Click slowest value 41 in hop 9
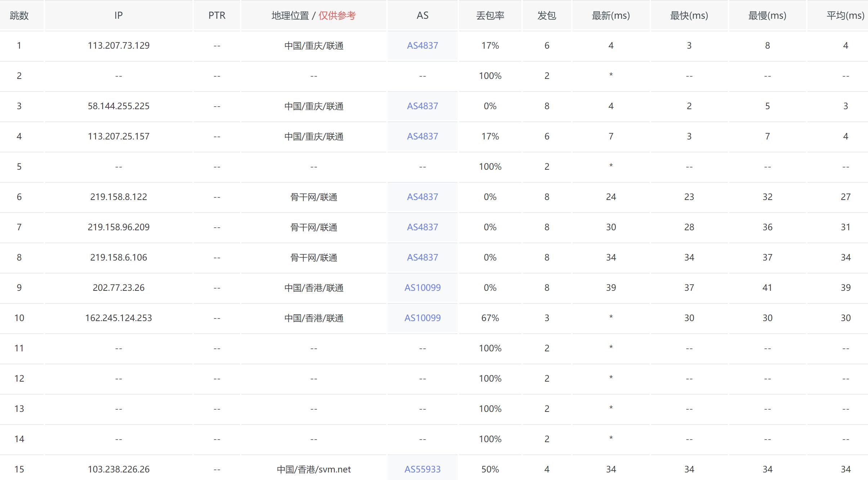The width and height of the screenshot is (868, 480). pos(767,288)
